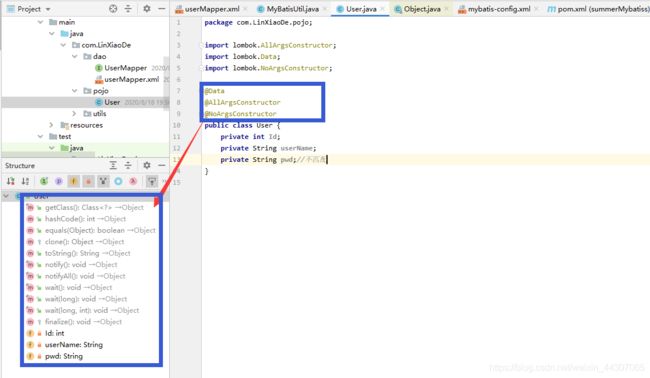Close the MyBatisUtil.java tab
This screenshot has height=378, width=650.
(325, 9)
